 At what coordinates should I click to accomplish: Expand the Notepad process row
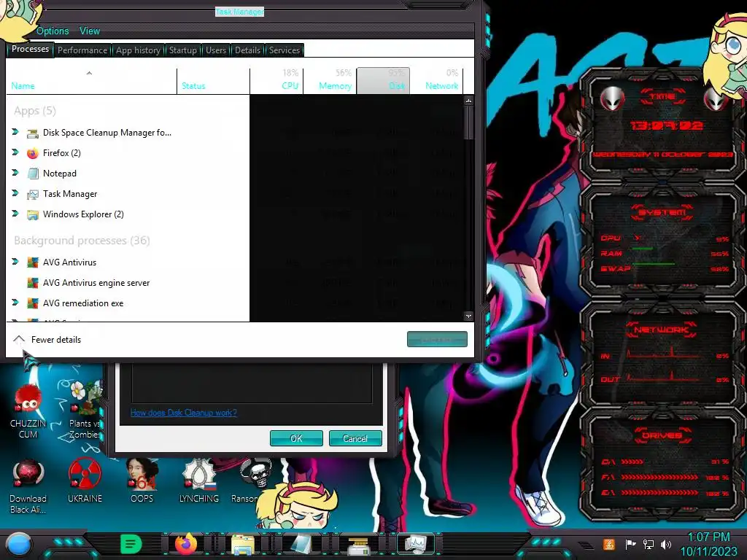point(15,173)
